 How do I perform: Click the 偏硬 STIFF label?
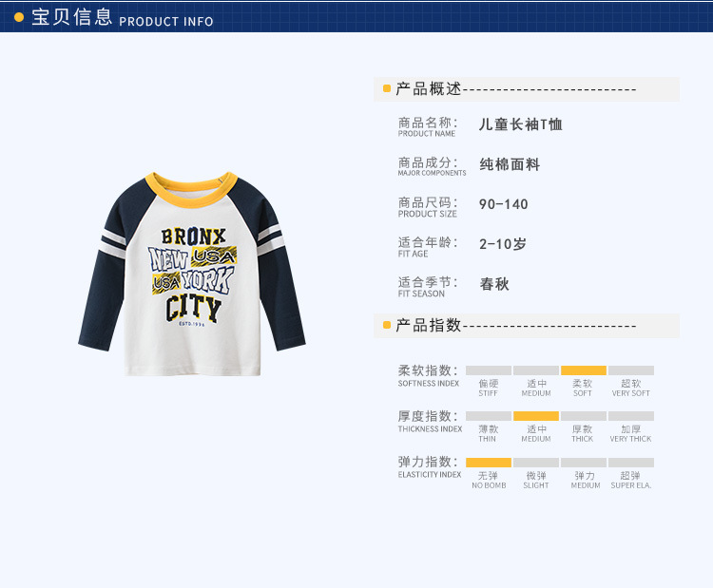[489, 388]
